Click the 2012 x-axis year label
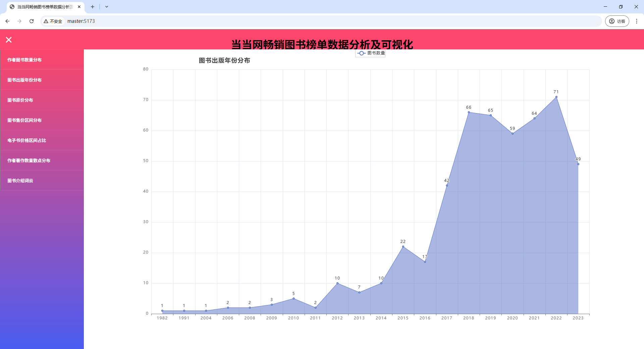Screen dimensions: 644x349 pos(337,318)
